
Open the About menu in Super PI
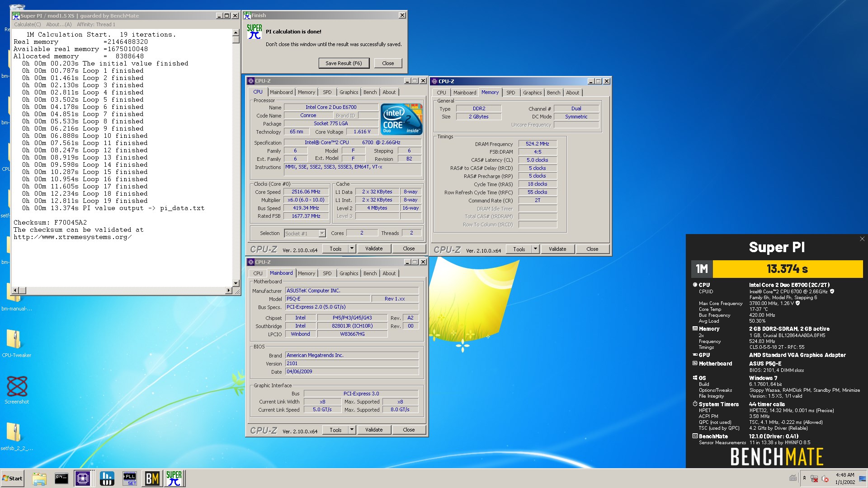pyautogui.click(x=59, y=24)
